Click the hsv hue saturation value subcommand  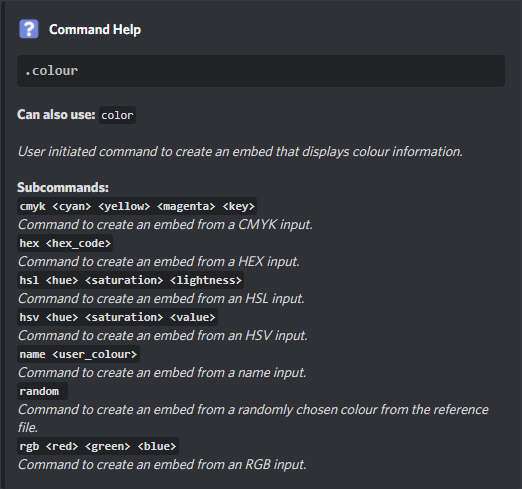pyautogui.click(x=117, y=317)
